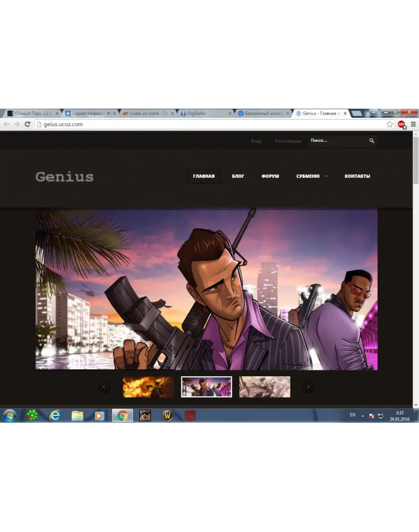Open the World of Warcraft taskbar icon
Viewport: 419px width, 532px height.
[168, 415]
